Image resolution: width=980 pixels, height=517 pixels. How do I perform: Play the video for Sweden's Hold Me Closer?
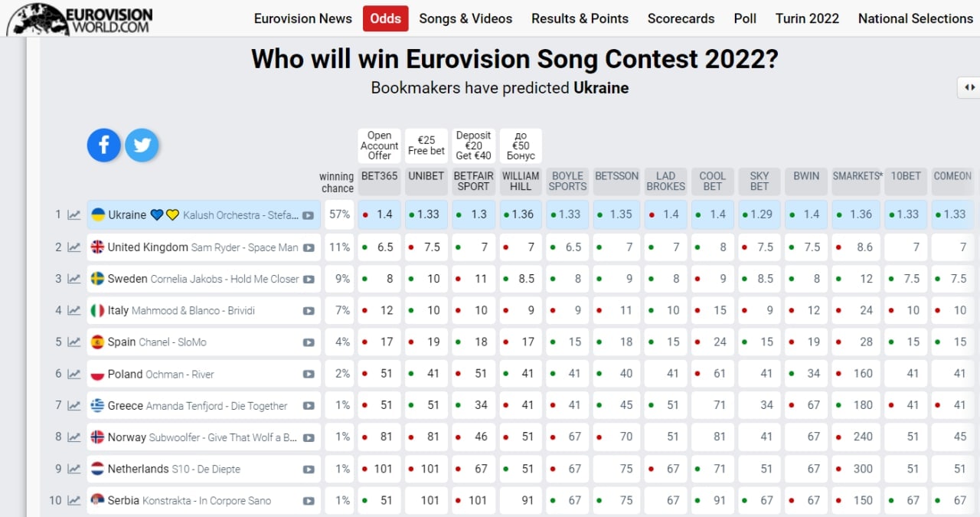[309, 278]
